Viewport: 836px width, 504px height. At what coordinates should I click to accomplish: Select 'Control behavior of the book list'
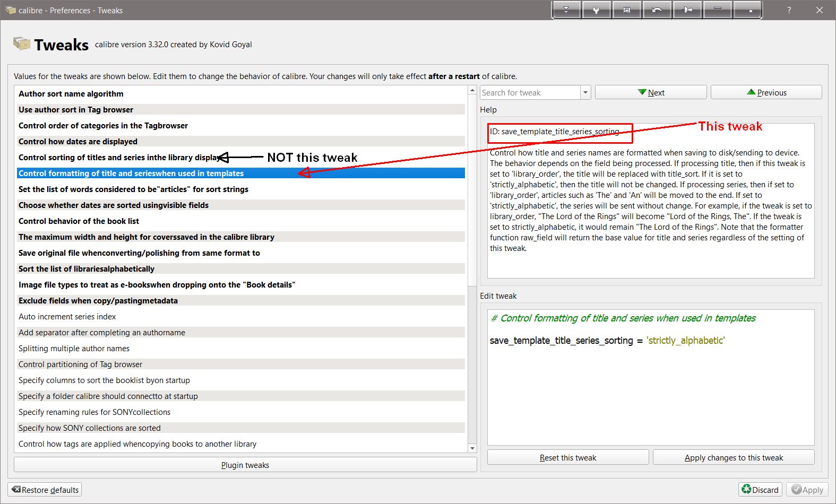pyautogui.click(x=241, y=221)
